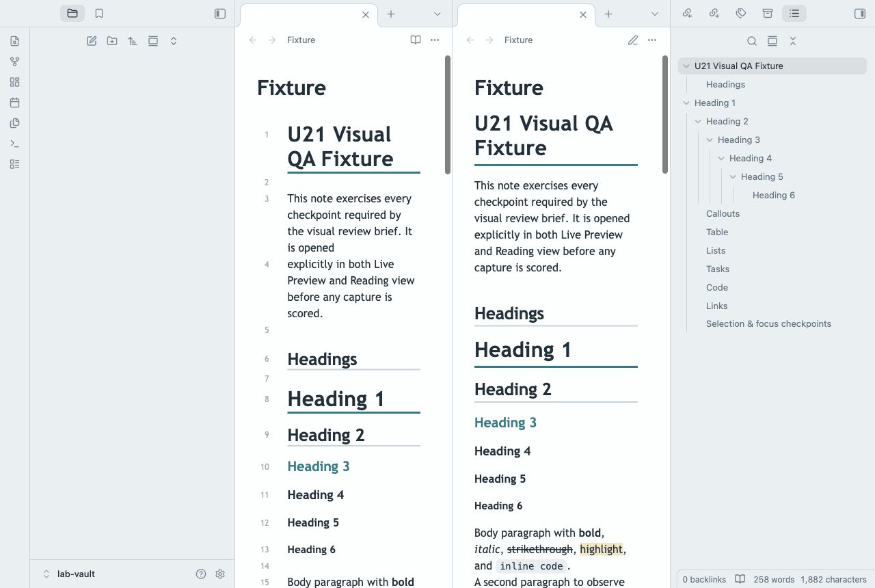Create a new note in file explorer
Viewport: 875px width, 588px height.
coord(92,41)
